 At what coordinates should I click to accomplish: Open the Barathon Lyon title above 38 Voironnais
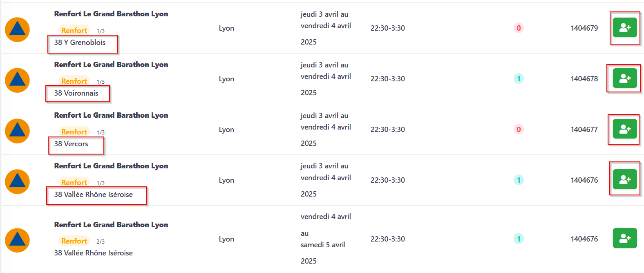coord(111,65)
